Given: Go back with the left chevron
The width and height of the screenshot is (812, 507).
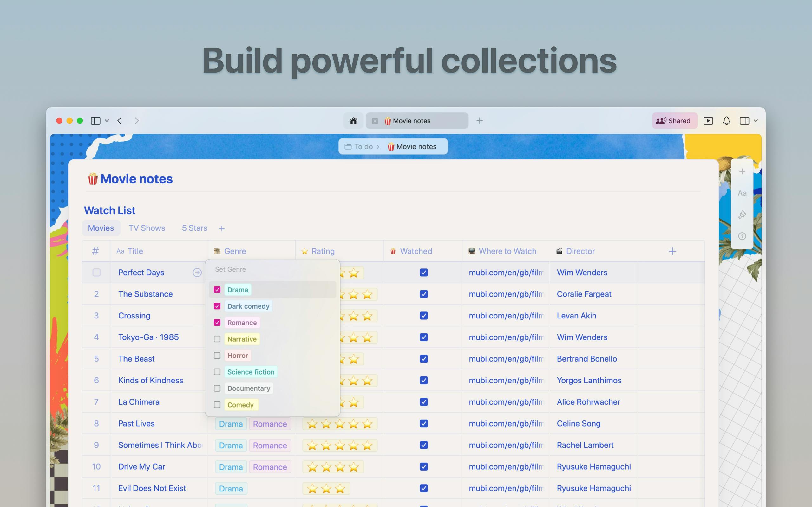Looking at the screenshot, I should click(x=120, y=121).
